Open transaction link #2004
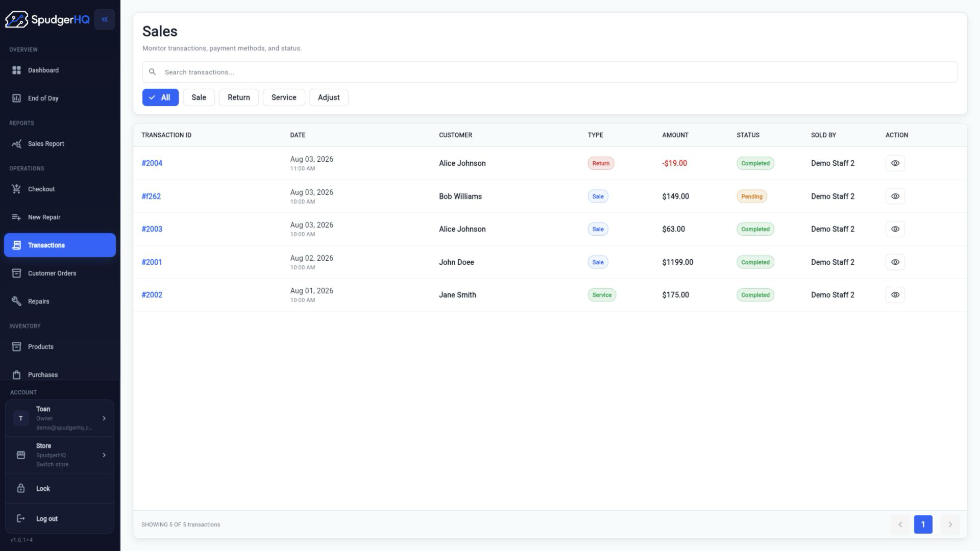This screenshot has width=980, height=551. point(152,163)
